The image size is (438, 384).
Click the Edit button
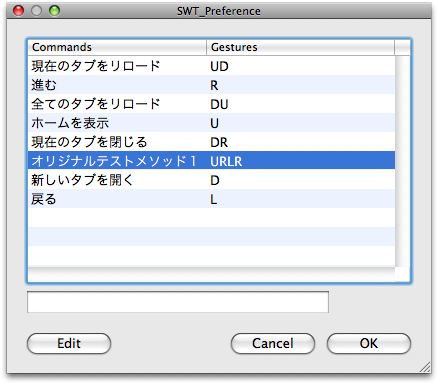point(69,343)
